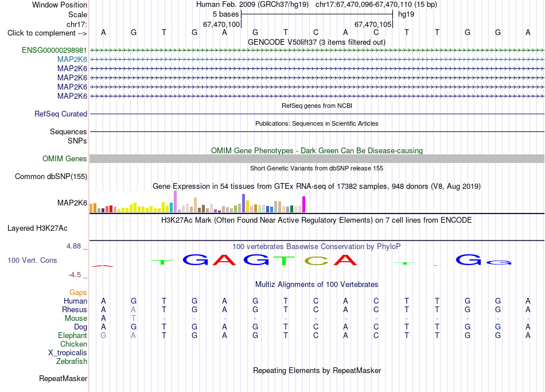This screenshot has width=545, height=392.
Task: Click the Multiz Alignments of 100 Vertebrates title
Action: (x=317, y=285)
